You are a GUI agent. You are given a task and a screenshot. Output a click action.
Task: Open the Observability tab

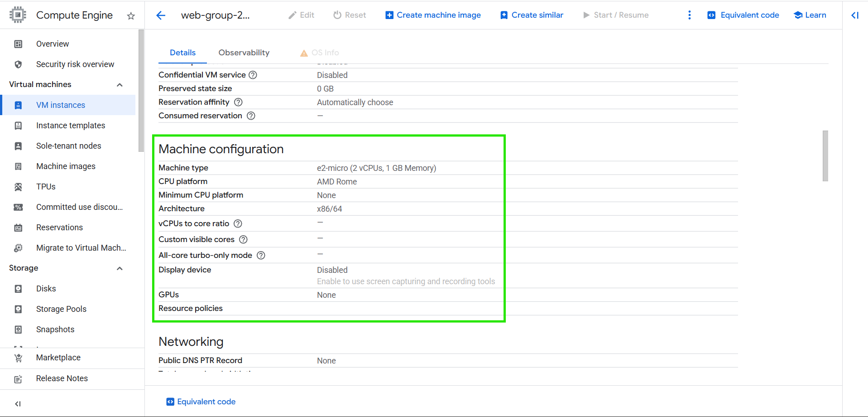(x=244, y=53)
